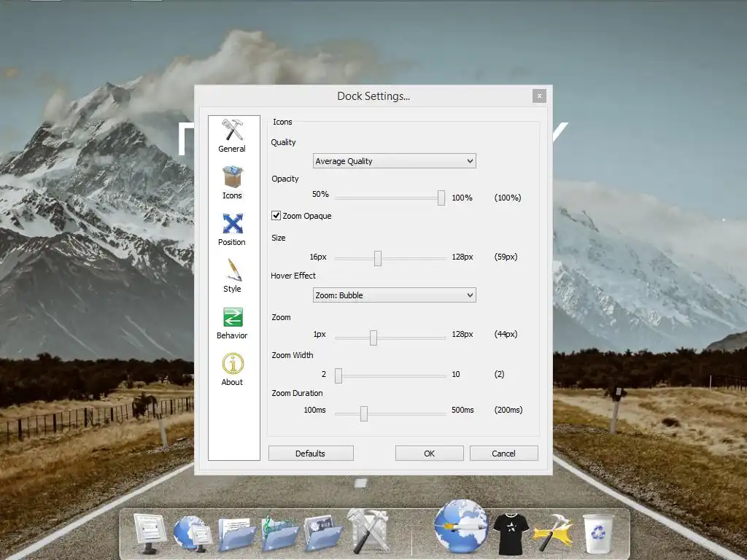Screen dimensions: 747x560
Task: Click the Opacity slider handle
Action: pos(441,198)
